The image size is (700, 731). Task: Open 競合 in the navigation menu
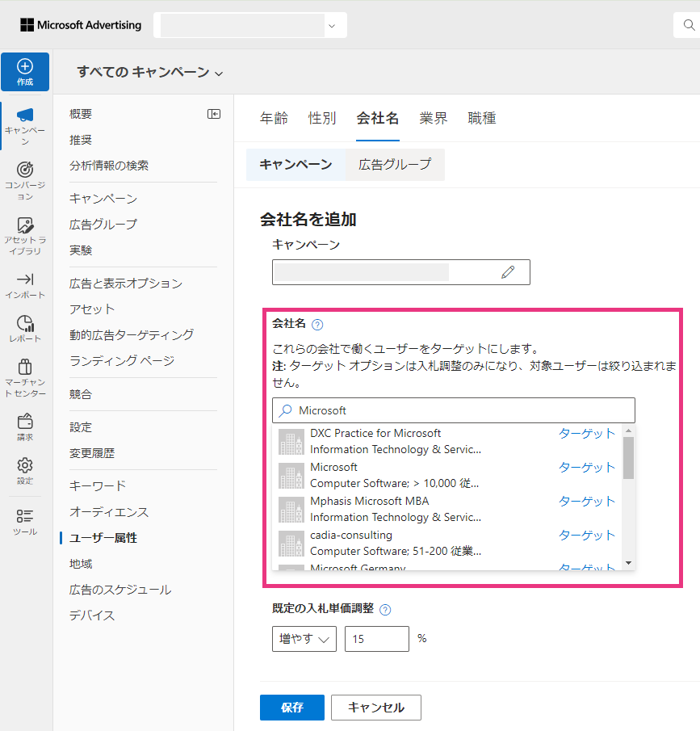pyautogui.click(x=81, y=394)
